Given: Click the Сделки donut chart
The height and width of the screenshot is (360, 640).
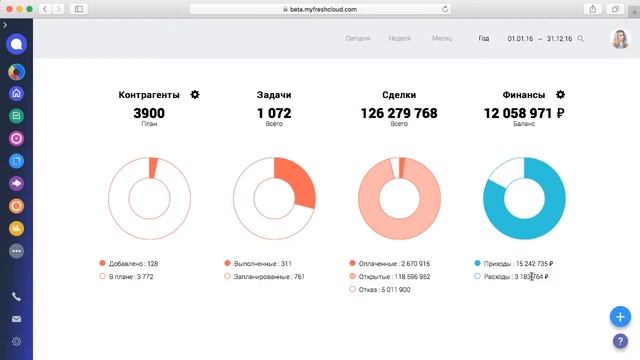Looking at the screenshot, I should [x=399, y=198].
